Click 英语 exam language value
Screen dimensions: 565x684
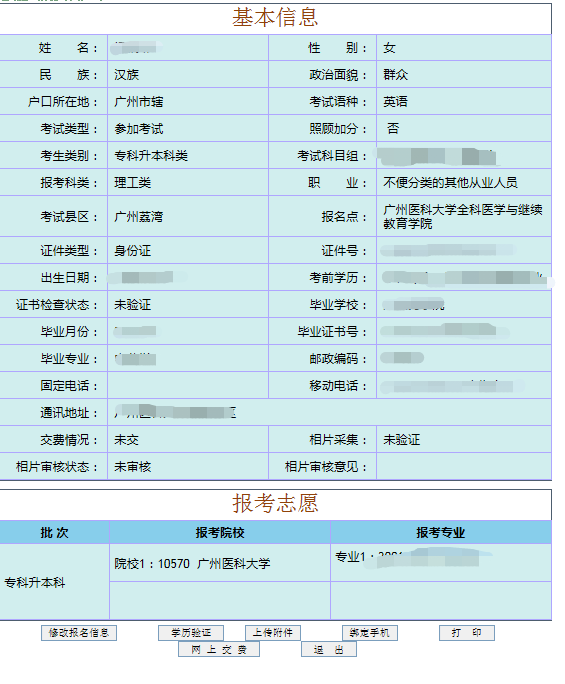pos(395,102)
